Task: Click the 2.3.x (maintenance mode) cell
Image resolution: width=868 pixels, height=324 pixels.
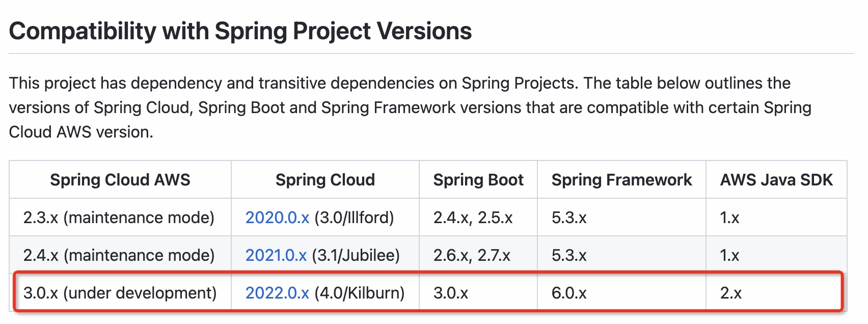Action: pyautogui.click(x=119, y=218)
